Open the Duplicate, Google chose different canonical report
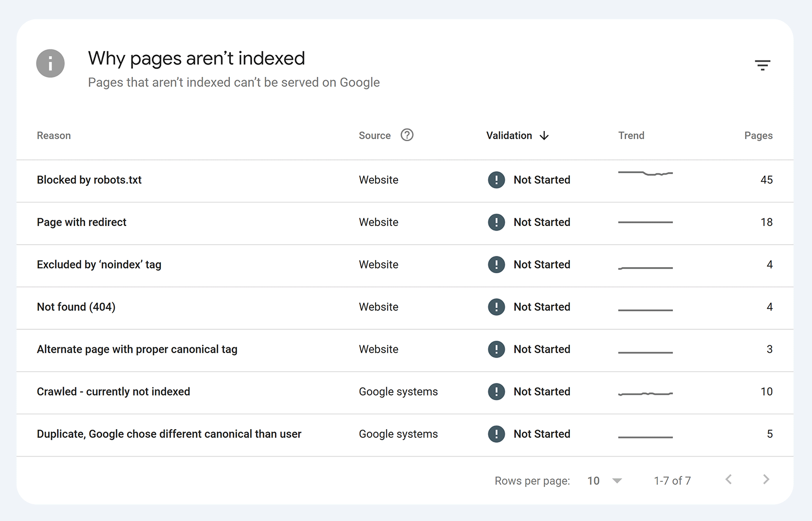Screen dimensions: 812x521 coord(169,434)
